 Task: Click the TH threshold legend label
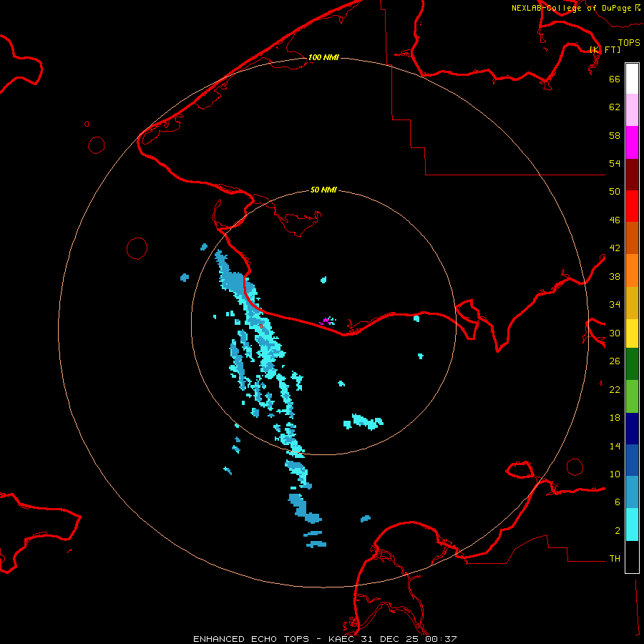tap(615, 559)
